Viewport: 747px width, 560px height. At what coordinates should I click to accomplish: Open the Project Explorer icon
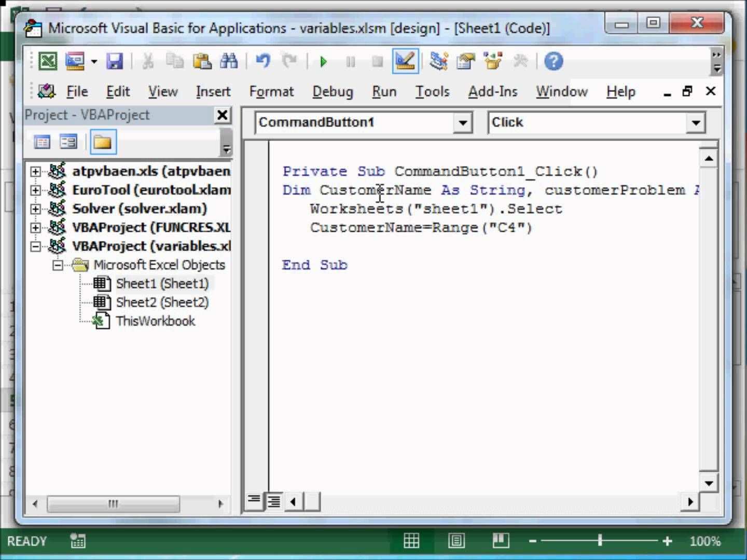click(x=438, y=62)
